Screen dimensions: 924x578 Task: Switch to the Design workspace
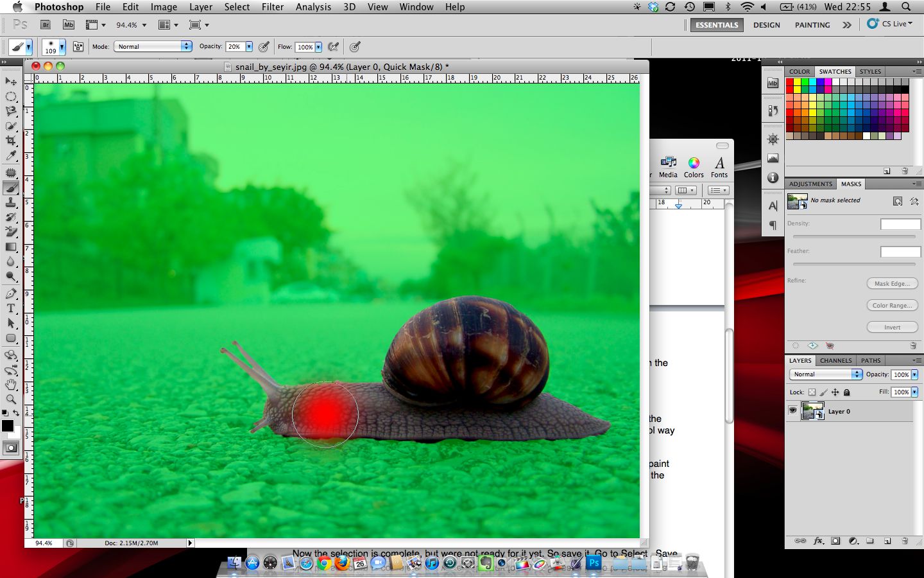pos(767,25)
